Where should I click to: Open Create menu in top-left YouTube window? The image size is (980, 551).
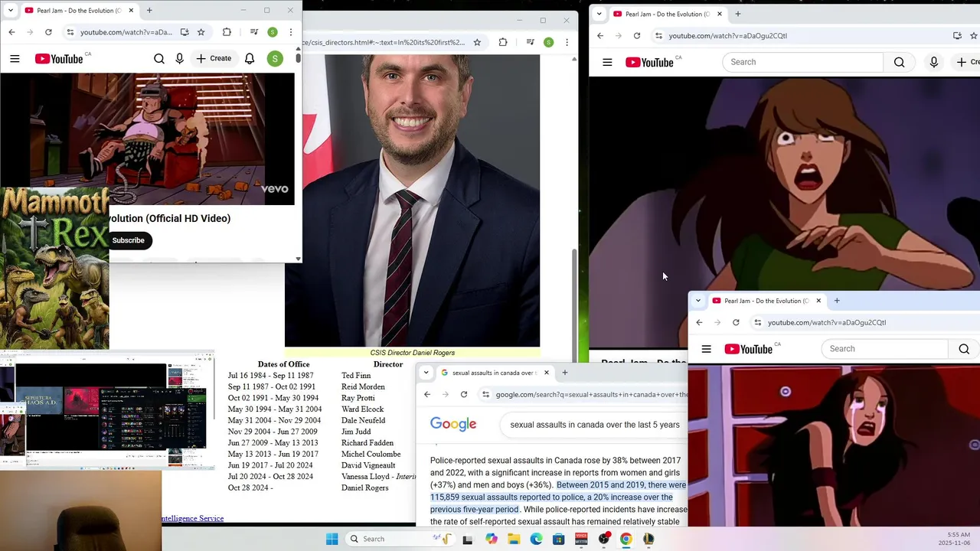(214, 58)
